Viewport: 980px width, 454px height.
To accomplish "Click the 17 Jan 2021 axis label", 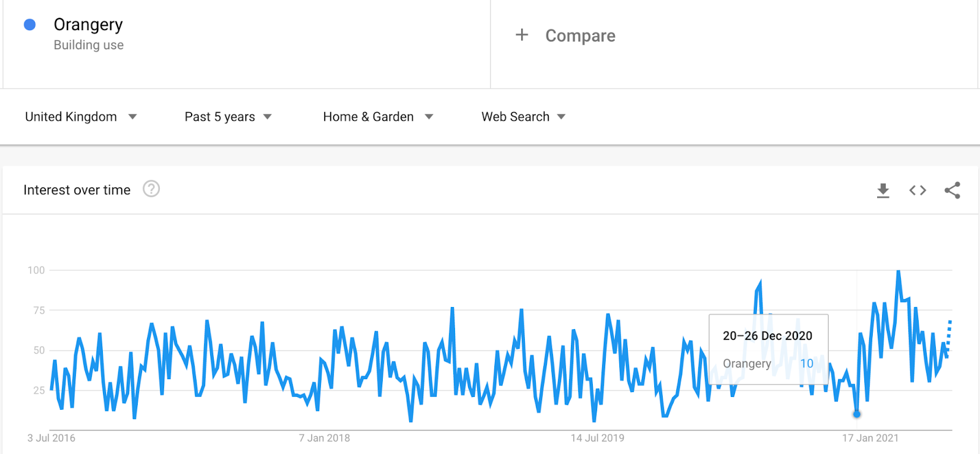I will click(x=870, y=438).
